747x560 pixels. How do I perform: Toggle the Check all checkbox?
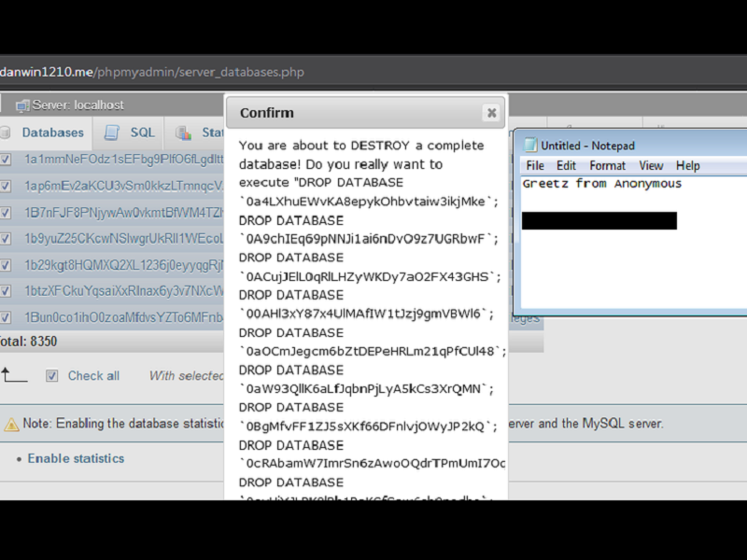[x=52, y=376]
